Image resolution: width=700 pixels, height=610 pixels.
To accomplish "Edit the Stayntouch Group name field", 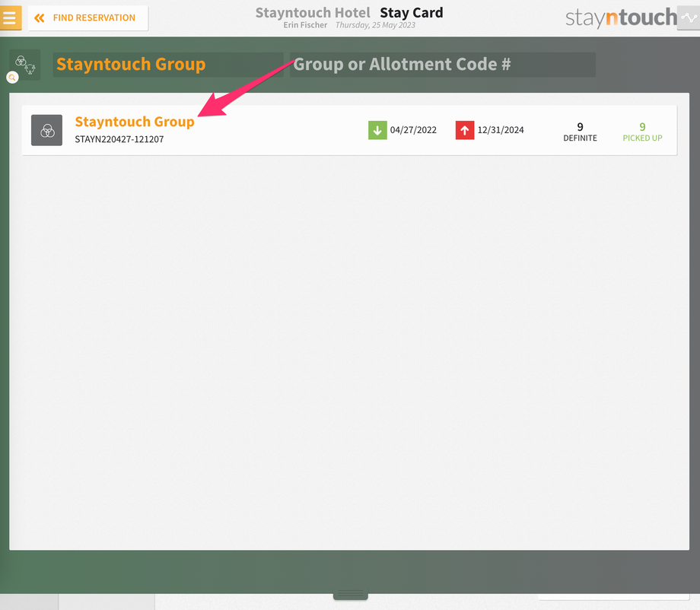I will [x=168, y=65].
